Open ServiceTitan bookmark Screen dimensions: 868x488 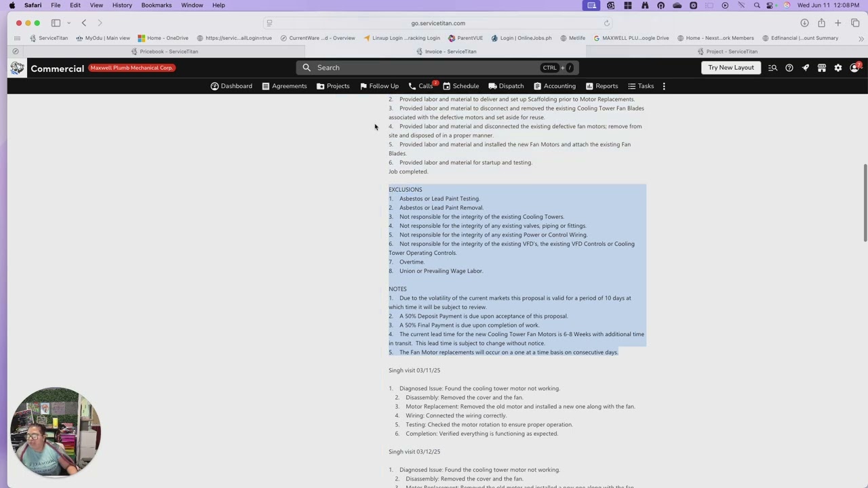point(49,38)
